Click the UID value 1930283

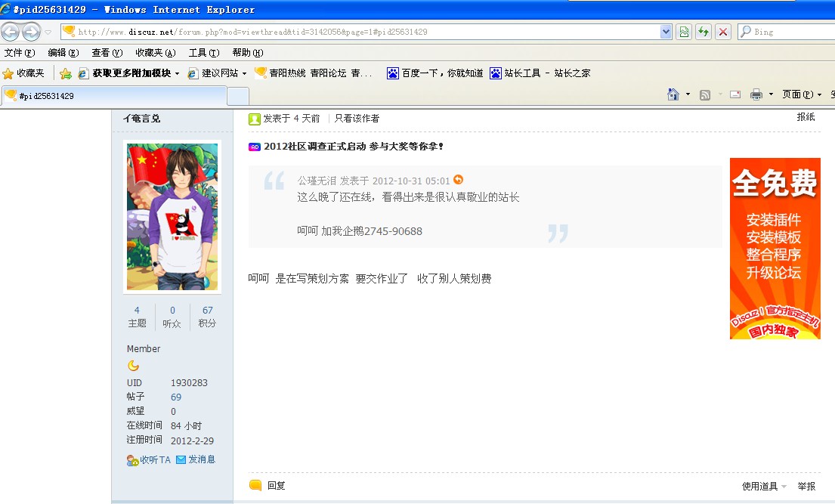pyautogui.click(x=189, y=382)
